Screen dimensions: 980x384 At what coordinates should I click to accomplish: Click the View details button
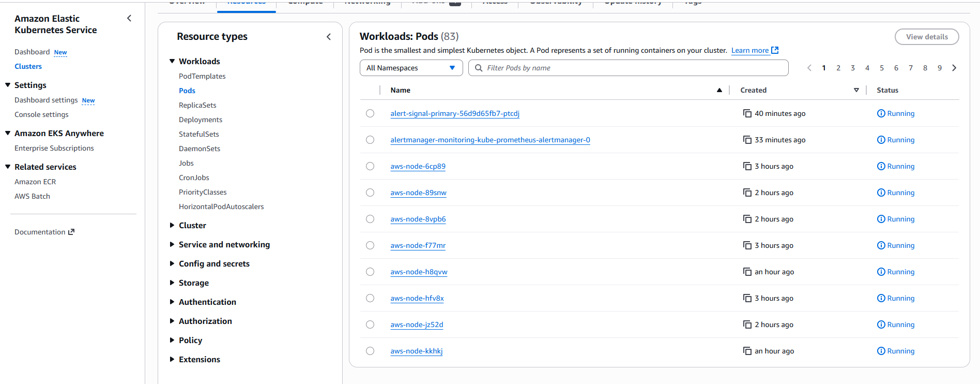[926, 37]
